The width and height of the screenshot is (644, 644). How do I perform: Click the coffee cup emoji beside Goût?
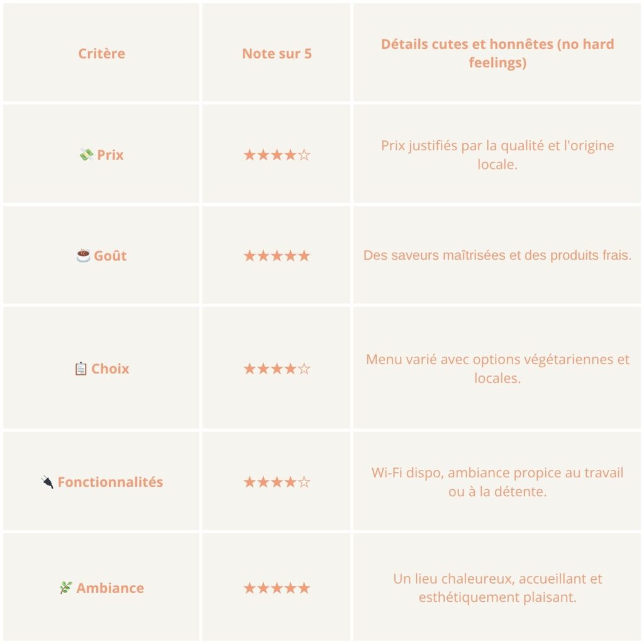(x=84, y=255)
